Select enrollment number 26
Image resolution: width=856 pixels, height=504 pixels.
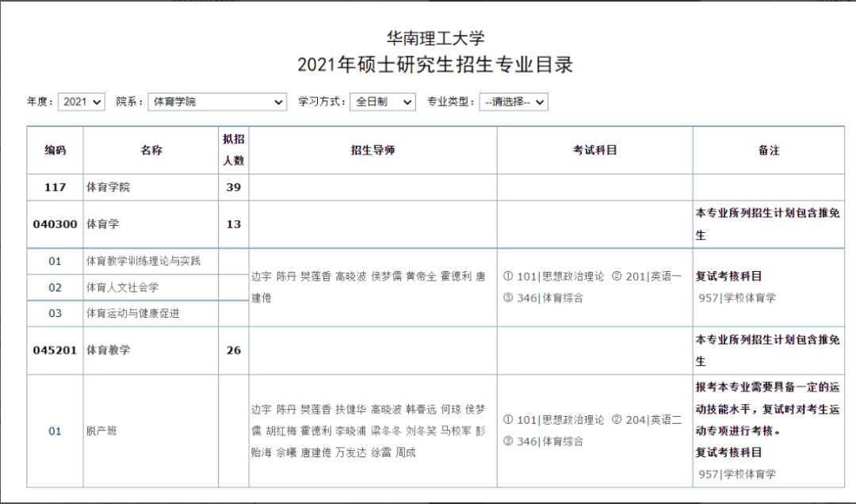point(234,350)
